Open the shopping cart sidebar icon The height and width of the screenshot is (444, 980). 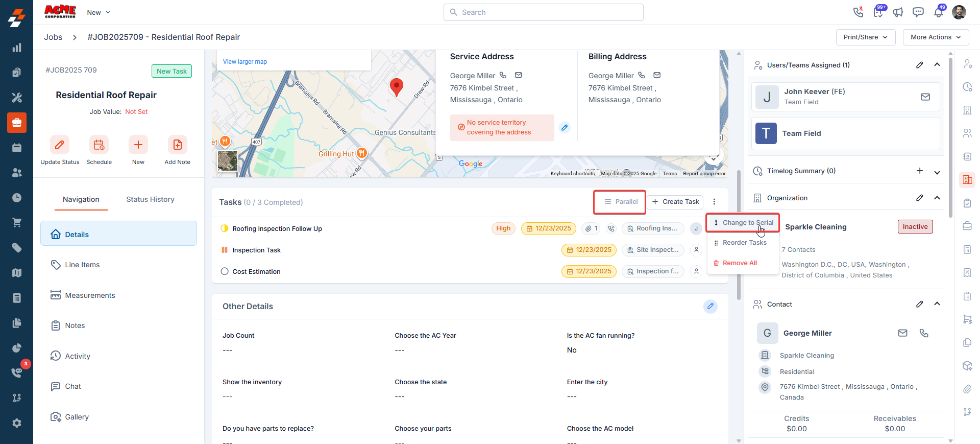coord(17,223)
